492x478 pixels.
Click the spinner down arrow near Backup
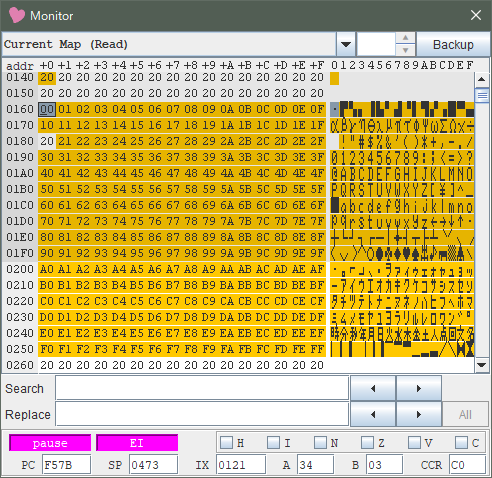click(405, 50)
